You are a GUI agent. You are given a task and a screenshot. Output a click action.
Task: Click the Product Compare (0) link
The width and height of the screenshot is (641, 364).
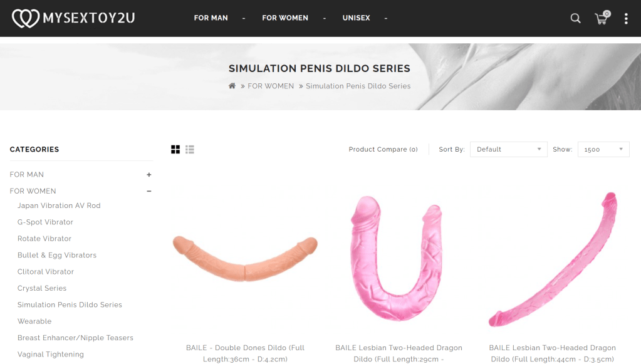point(383,150)
